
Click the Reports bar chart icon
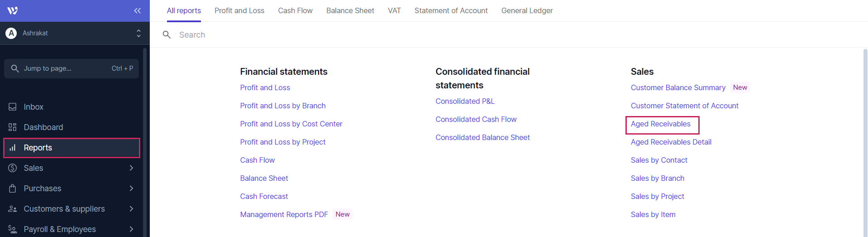(13, 148)
